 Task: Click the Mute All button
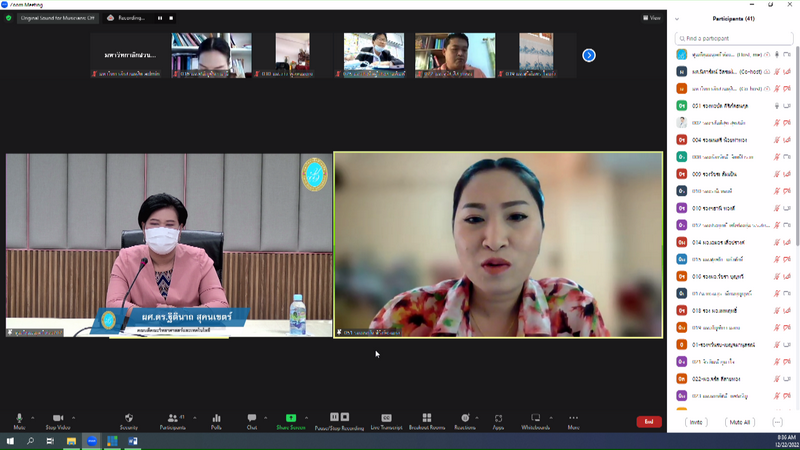(x=739, y=422)
